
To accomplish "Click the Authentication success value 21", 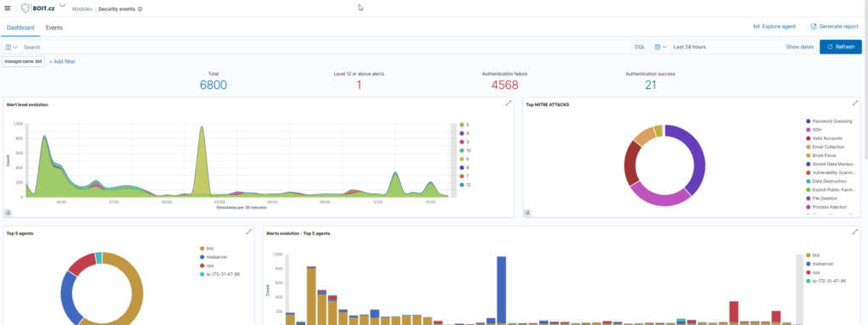I will pyautogui.click(x=650, y=85).
